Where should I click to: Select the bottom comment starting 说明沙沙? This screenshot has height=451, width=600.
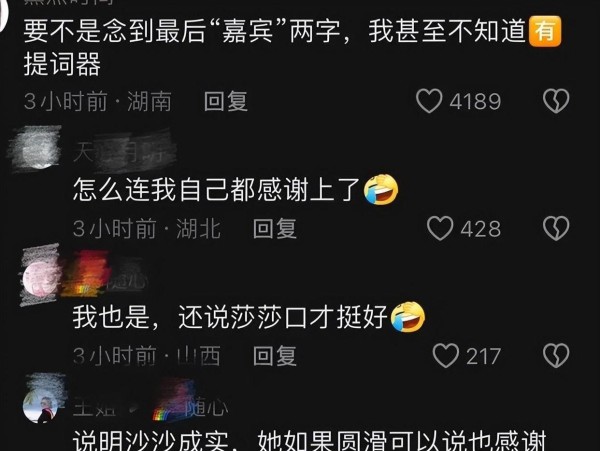(x=309, y=441)
